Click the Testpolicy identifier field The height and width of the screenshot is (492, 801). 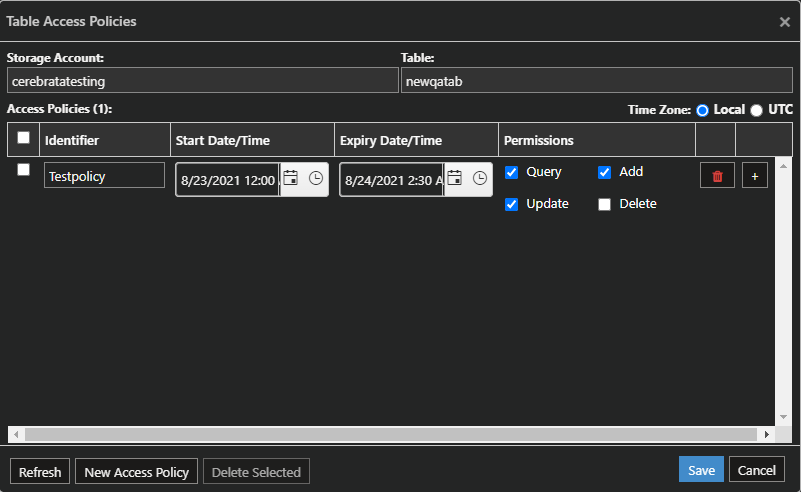104,176
